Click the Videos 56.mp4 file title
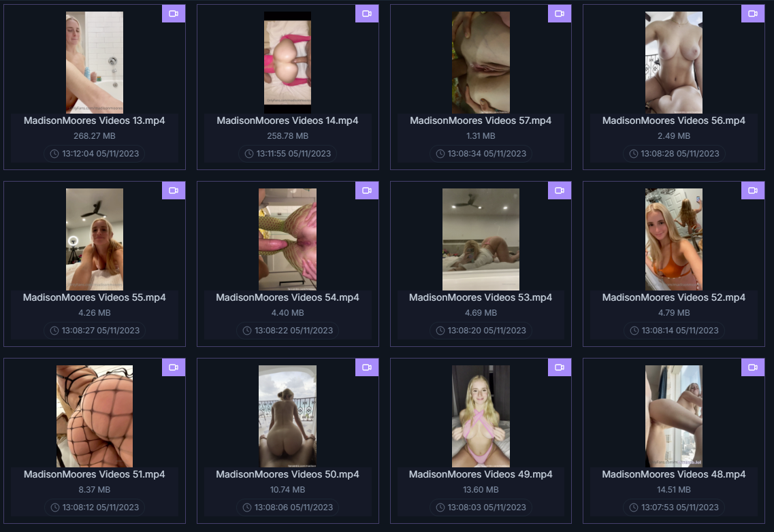 point(673,120)
